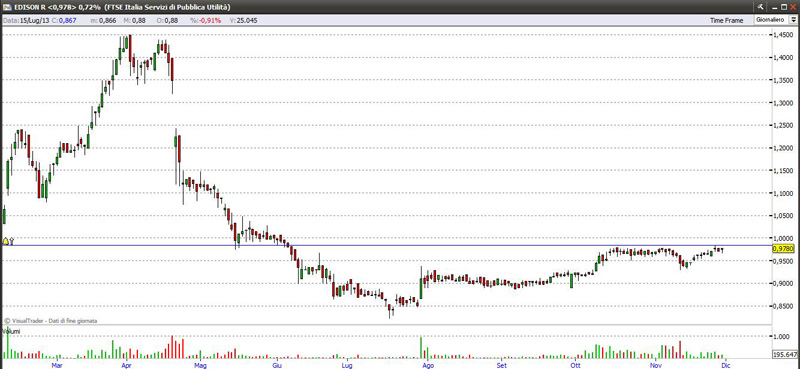Close the chart window
The image size is (800, 369).
[x=793, y=7]
